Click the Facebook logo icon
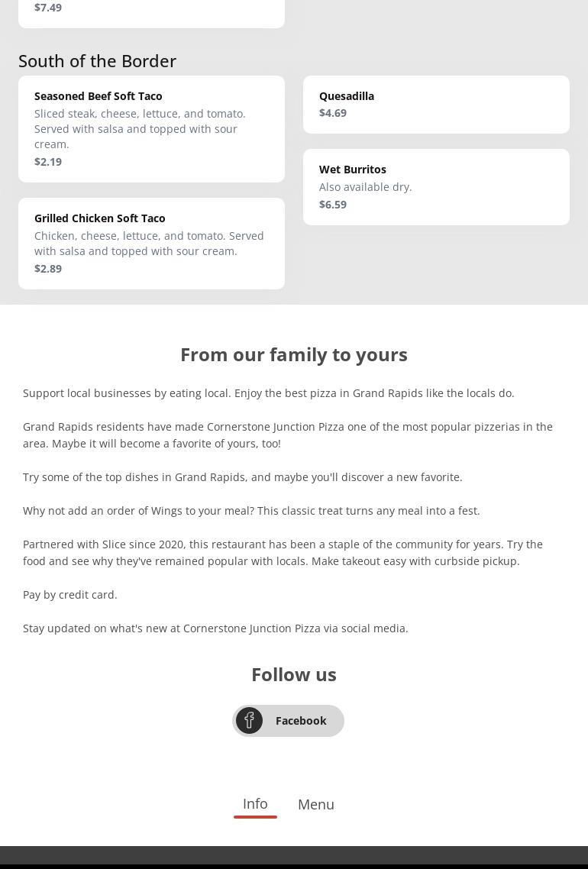This screenshot has width=588, height=869. [x=249, y=721]
